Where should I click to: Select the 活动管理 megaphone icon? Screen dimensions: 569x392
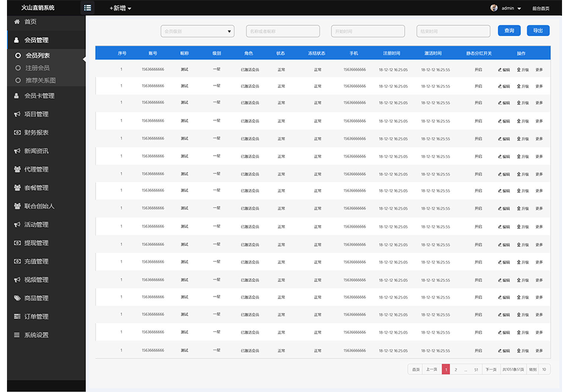16,224
